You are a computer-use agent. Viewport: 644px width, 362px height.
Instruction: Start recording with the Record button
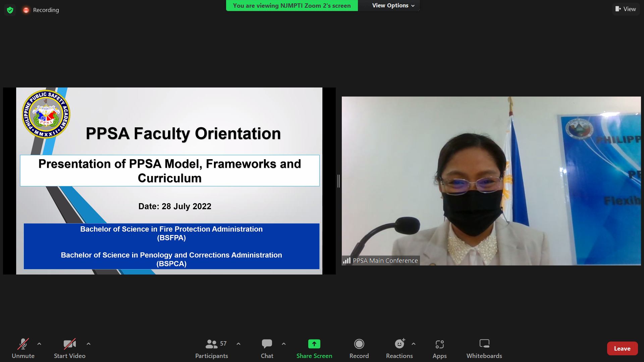pos(359,349)
